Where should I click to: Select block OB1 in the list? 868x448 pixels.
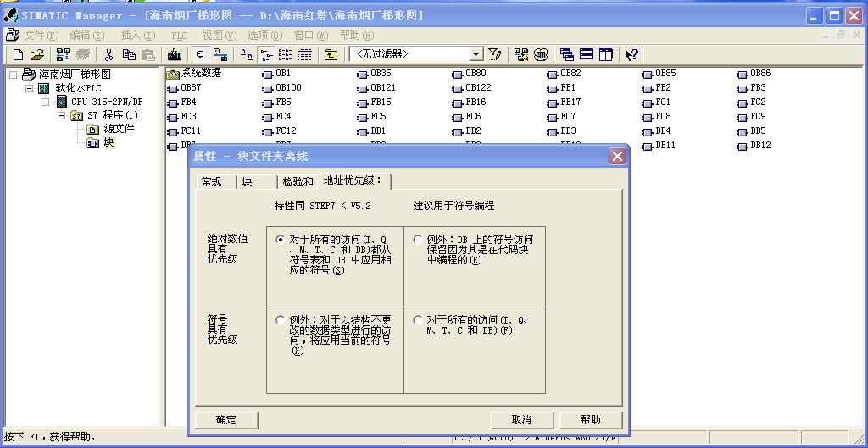pyautogui.click(x=277, y=74)
